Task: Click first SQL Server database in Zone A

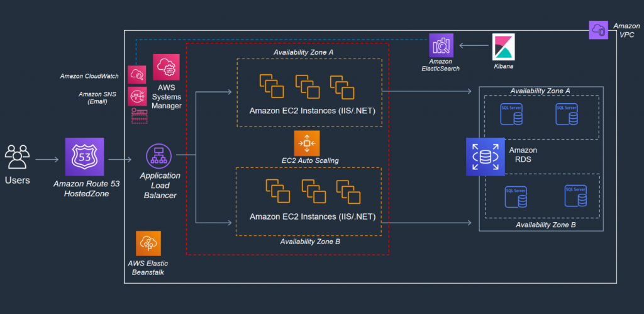Action: (511, 115)
